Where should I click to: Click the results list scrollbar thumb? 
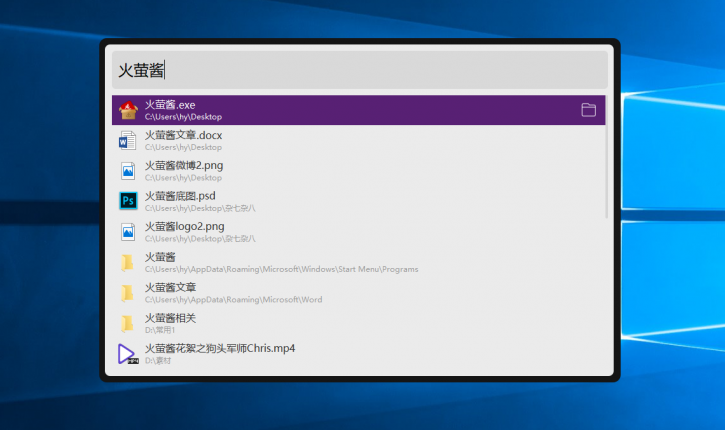click(606, 157)
